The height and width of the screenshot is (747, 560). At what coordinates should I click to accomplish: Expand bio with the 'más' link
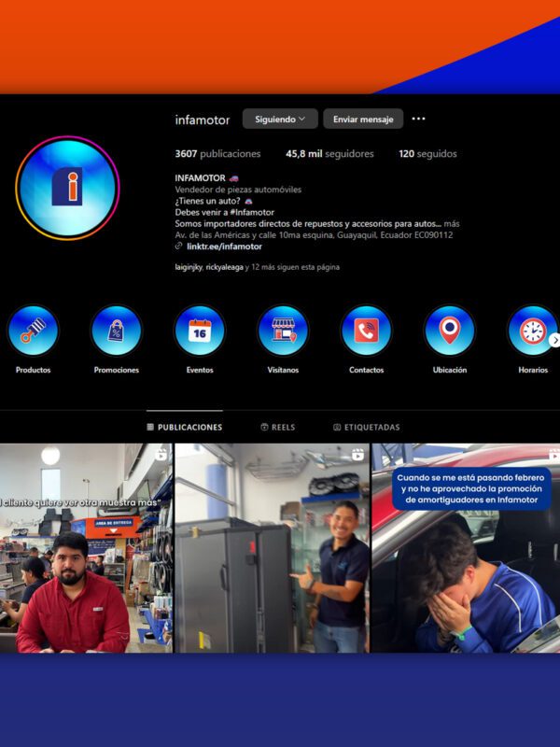[452, 223]
